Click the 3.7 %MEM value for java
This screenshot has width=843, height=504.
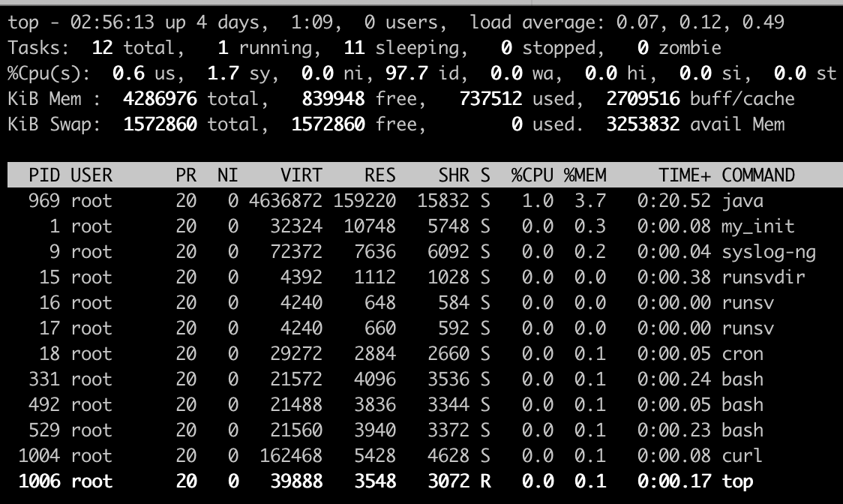click(x=590, y=201)
